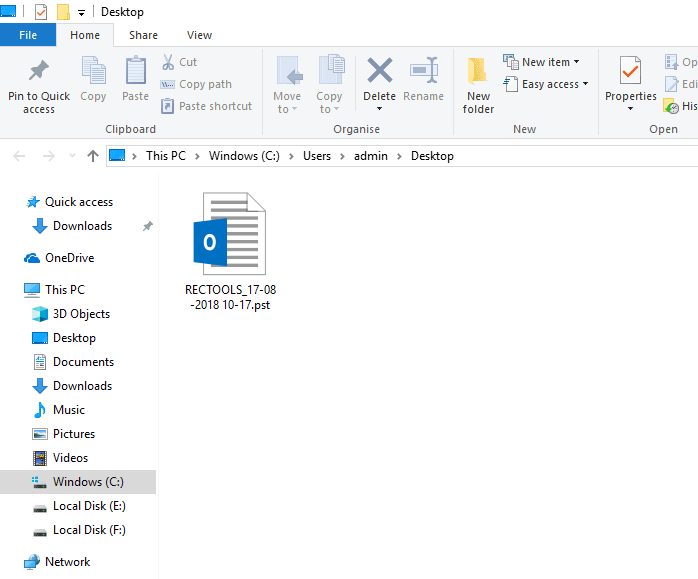The width and height of the screenshot is (698, 579).
Task: Open Customize Quick Access Toolbar dropdown
Action: [81, 12]
